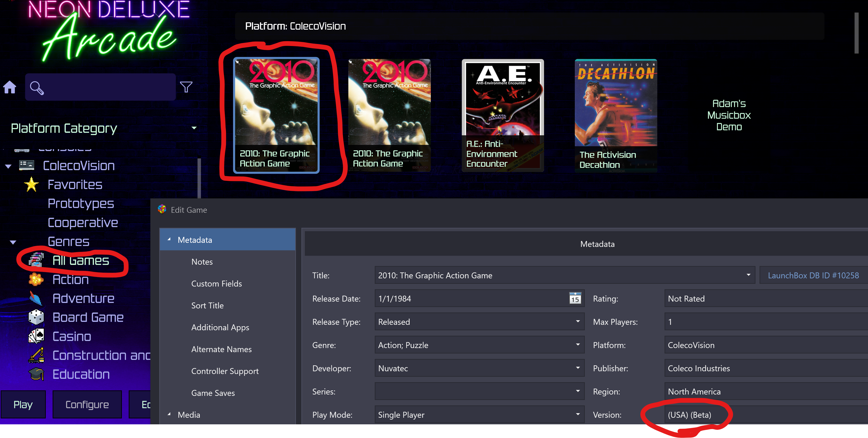Click the Board Game dice icon
Image resolution: width=868 pixels, height=438 pixels.
tap(36, 317)
